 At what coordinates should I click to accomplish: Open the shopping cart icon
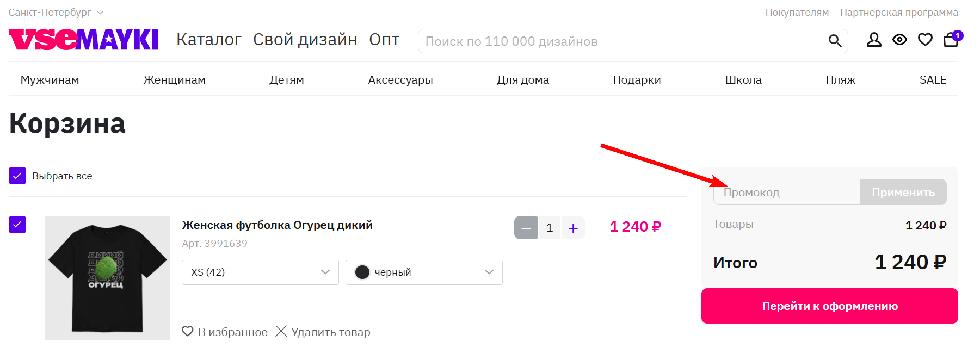click(951, 40)
